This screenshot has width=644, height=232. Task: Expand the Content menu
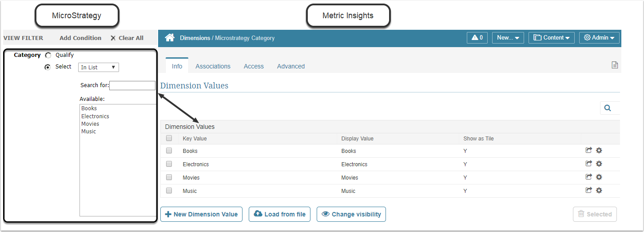click(552, 38)
